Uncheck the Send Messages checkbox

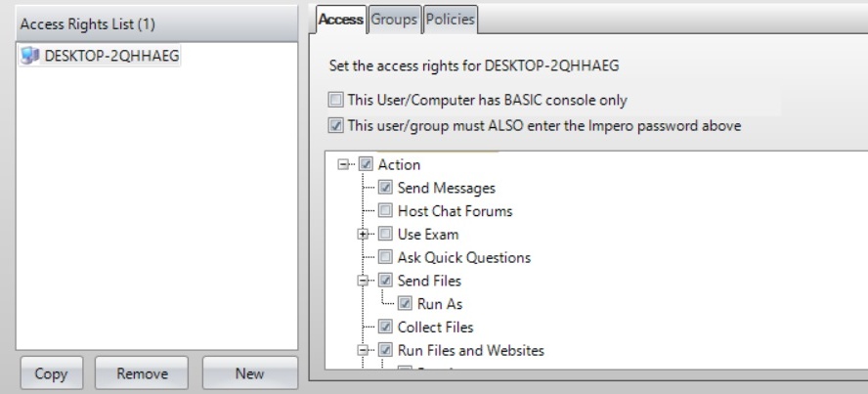click(x=386, y=188)
